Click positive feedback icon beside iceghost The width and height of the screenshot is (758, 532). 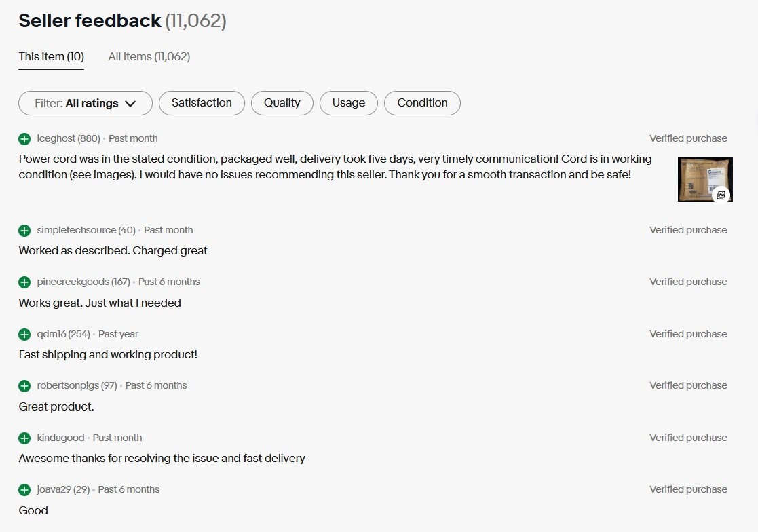click(x=24, y=139)
